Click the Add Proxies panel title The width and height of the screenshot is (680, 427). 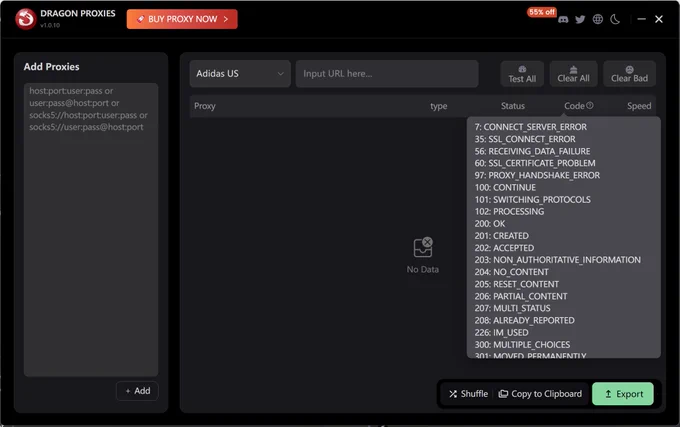(x=52, y=67)
